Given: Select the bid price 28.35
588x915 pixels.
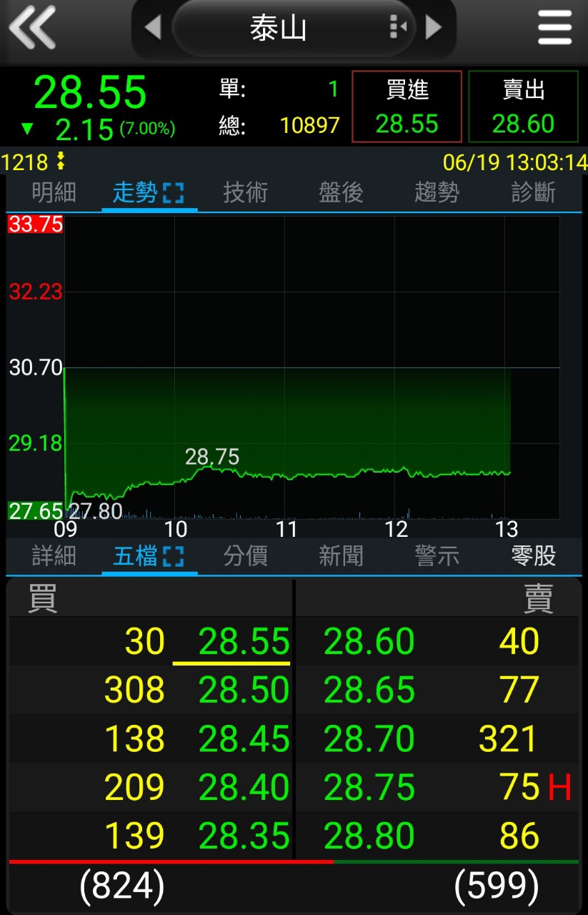Looking at the screenshot, I should click(244, 836).
